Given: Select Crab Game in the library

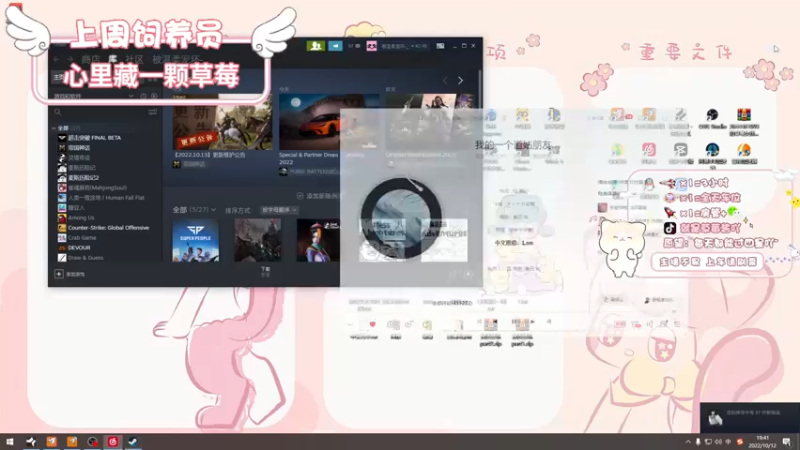Looking at the screenshot, I should click(77, 238).
